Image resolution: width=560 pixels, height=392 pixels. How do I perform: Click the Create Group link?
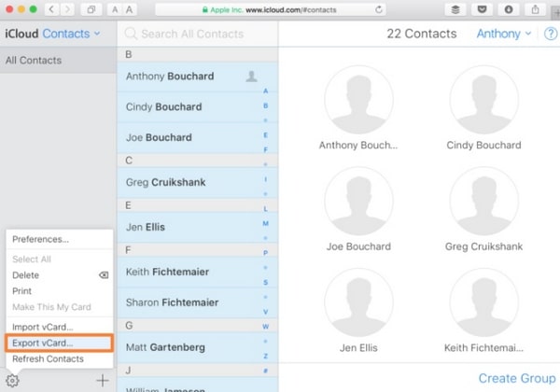[x=517, y=378]
